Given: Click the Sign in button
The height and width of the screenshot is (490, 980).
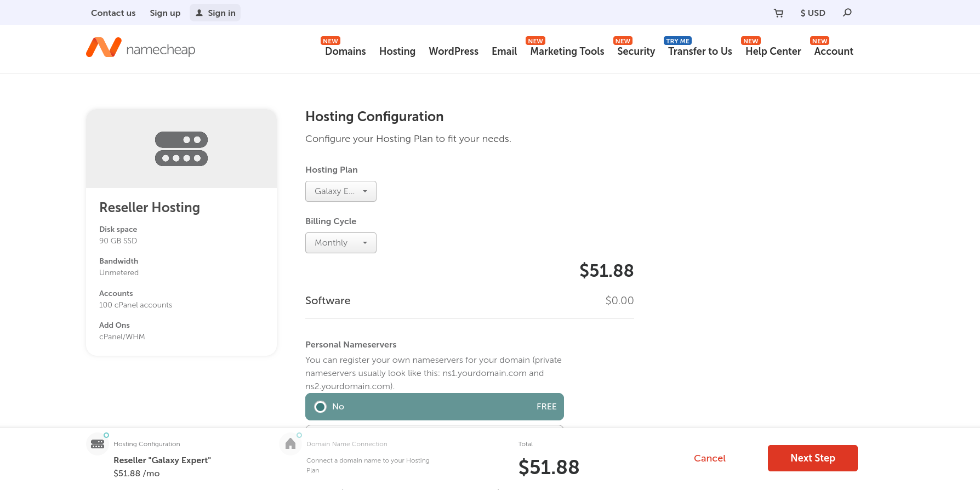Looking at the screenshot, I should click(215, 13).
